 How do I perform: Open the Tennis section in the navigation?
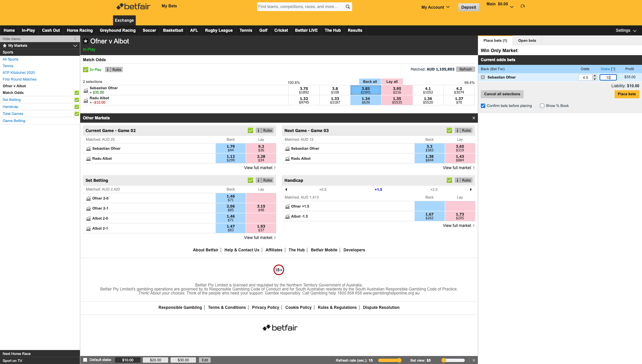click(x=246, y=30)
